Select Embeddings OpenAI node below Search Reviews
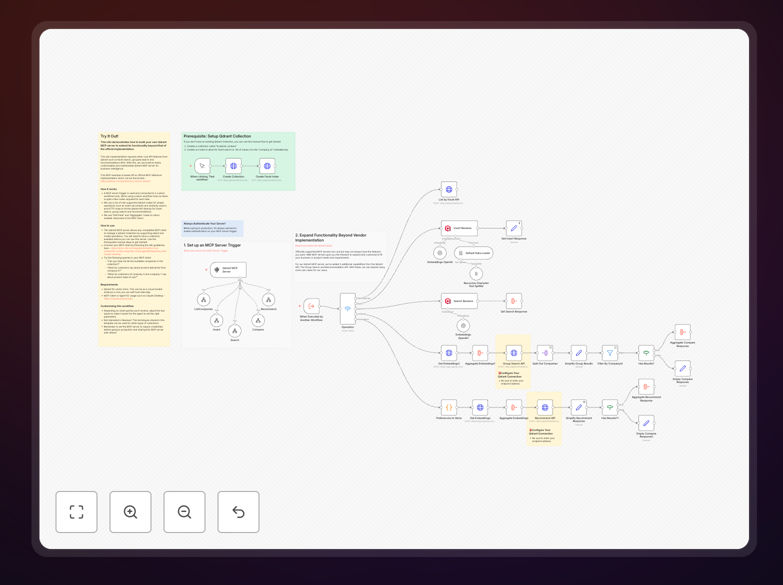Viewport: 783px width, 585px height. 463,326
